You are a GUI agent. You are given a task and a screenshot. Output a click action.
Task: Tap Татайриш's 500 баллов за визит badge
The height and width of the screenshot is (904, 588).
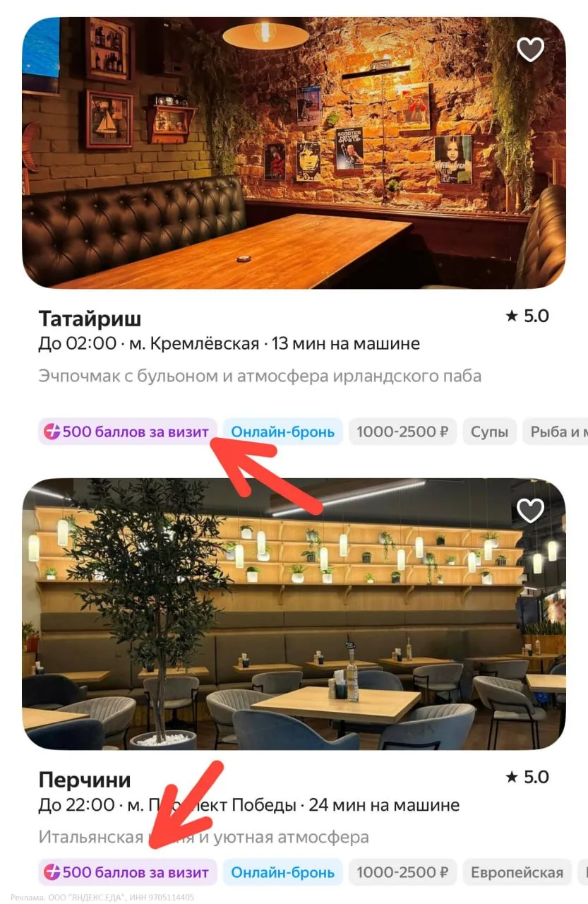click(128, 432)
